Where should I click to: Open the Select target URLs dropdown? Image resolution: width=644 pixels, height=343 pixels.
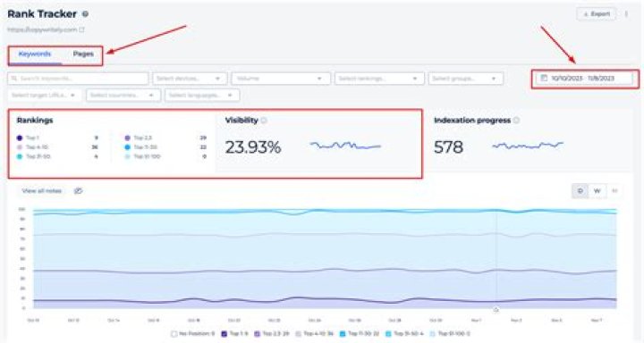[45, 96]
